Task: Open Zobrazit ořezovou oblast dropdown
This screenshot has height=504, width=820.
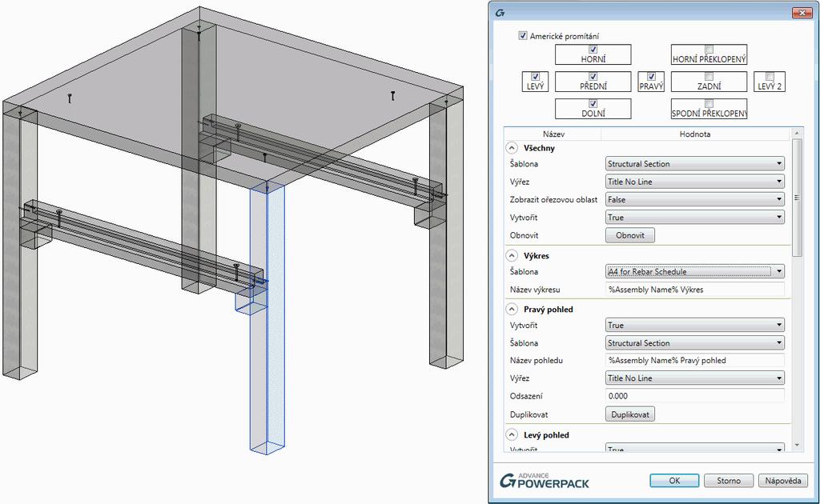Action: tap(695, 199)
